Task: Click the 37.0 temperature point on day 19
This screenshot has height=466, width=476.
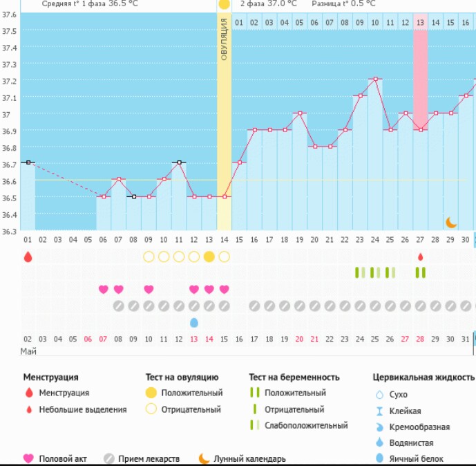Action: 299,113
